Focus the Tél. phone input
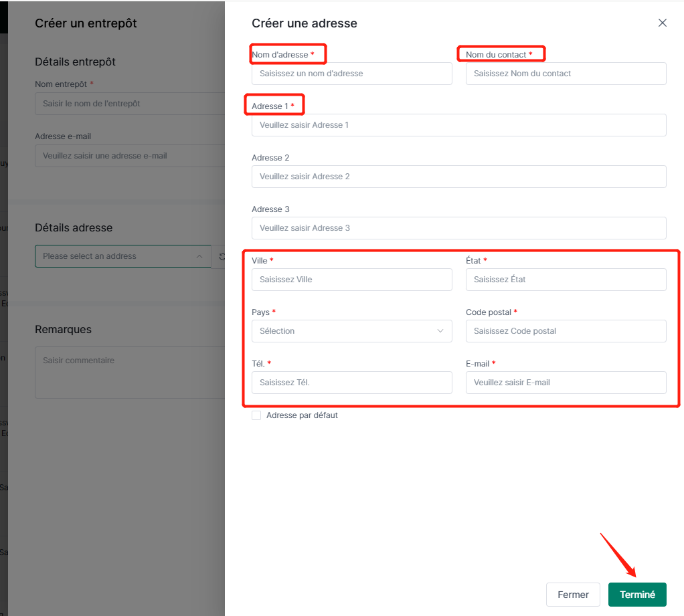684x616 pixels. pos(351,383)
